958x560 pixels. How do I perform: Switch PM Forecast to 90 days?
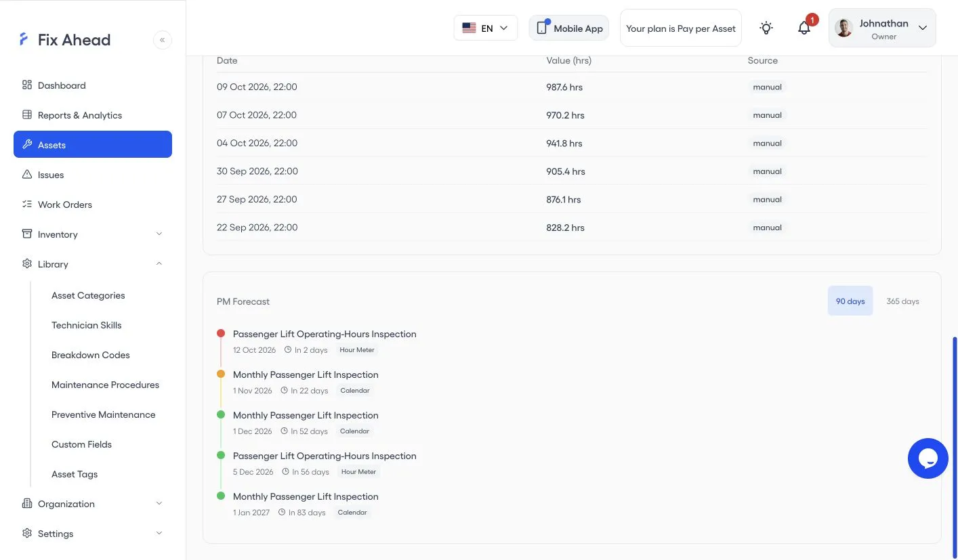(850, 301)
